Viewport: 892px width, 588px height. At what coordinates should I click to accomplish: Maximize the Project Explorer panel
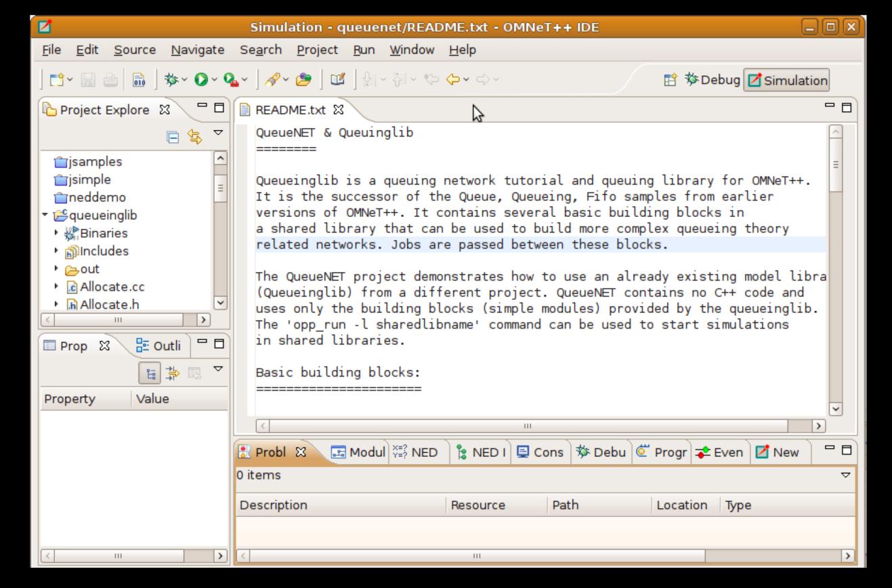coord(218,108)
